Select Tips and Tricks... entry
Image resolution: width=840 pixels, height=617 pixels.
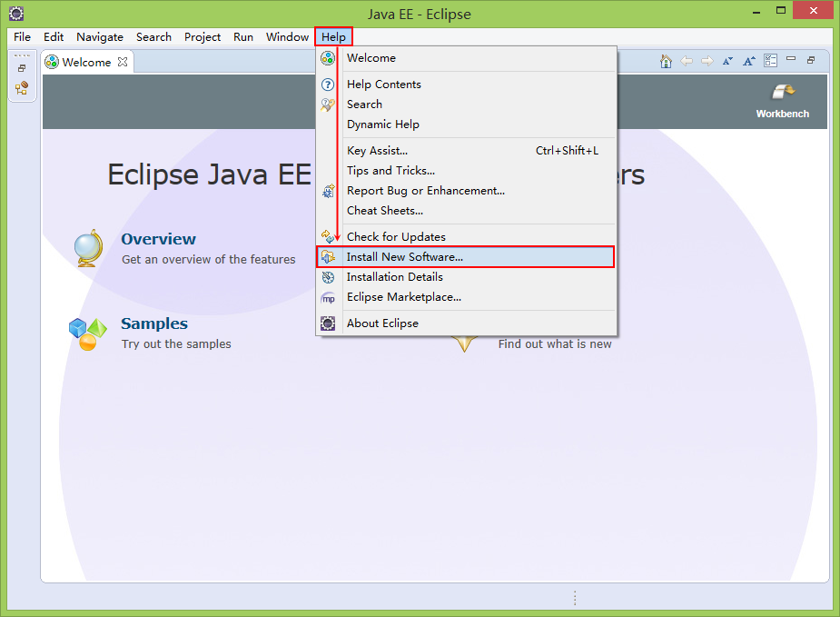[466, 171]
